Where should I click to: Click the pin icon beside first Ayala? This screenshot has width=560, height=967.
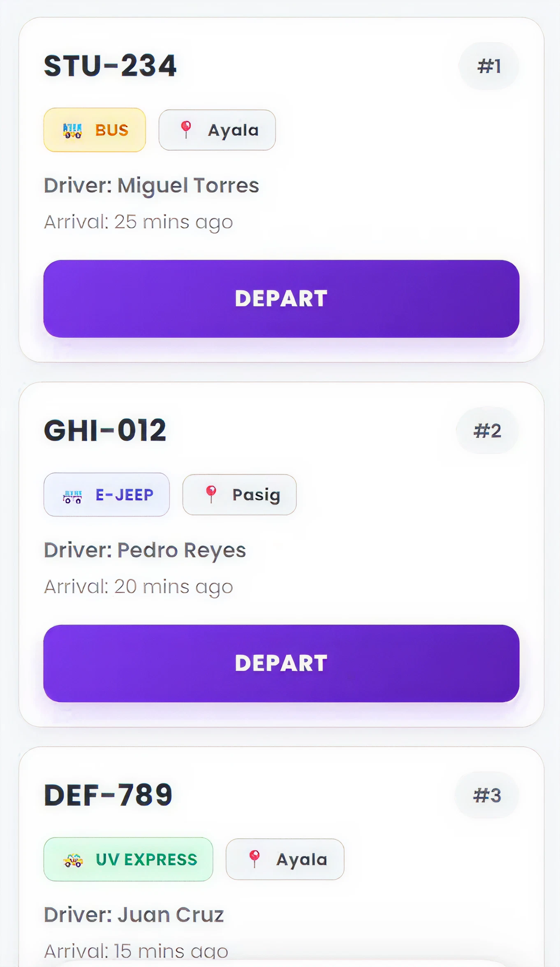click(x=186, y=130)
